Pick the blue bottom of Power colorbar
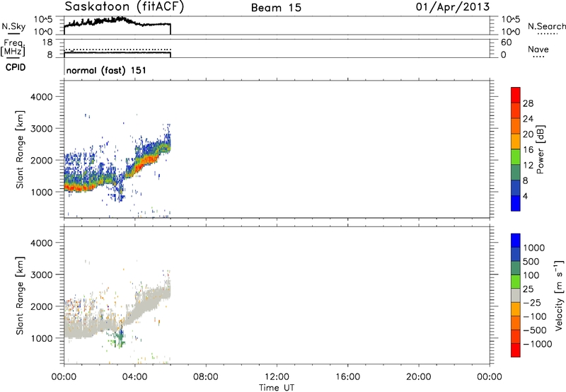 point(516,204)
